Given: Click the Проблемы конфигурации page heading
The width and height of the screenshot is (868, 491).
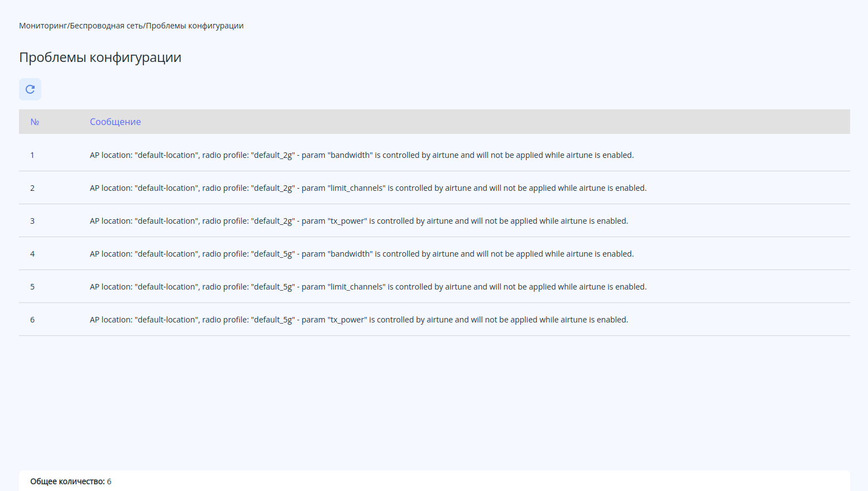Looking at the screenshot, I should (x=100, y=57).
